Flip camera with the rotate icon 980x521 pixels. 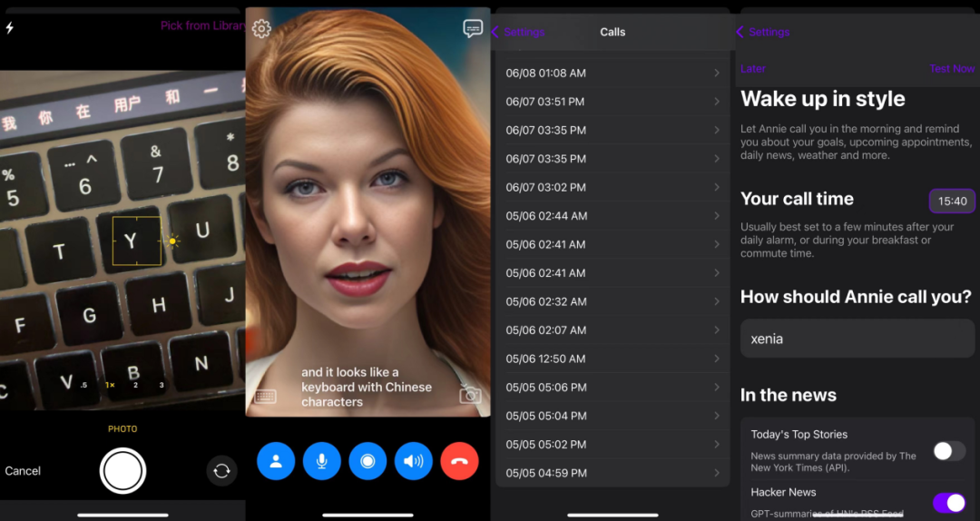(x=222, y=471)
